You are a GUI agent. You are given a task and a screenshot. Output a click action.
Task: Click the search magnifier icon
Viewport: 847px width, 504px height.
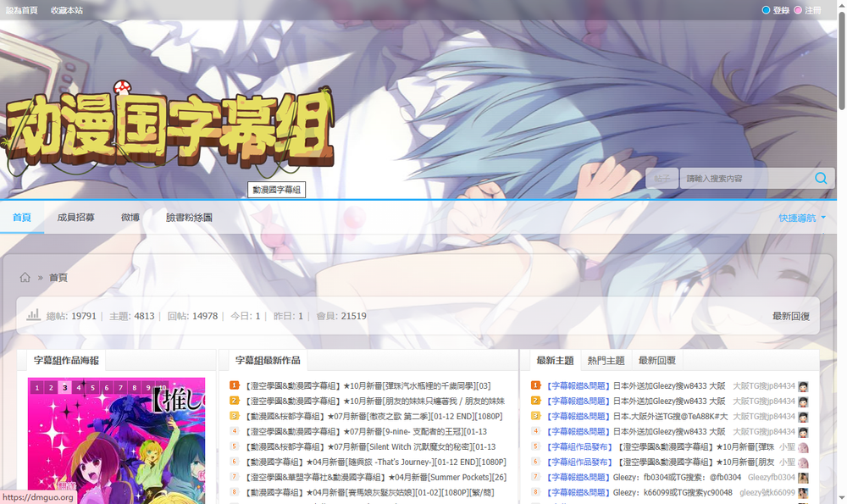click(x=821, y=178)
